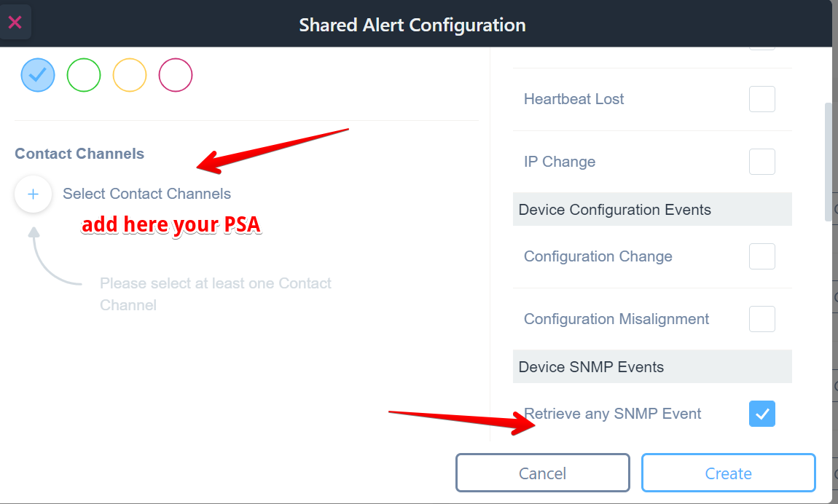Click the Cancel button
This screenshot has height=504, width=838.
point(542,473)
